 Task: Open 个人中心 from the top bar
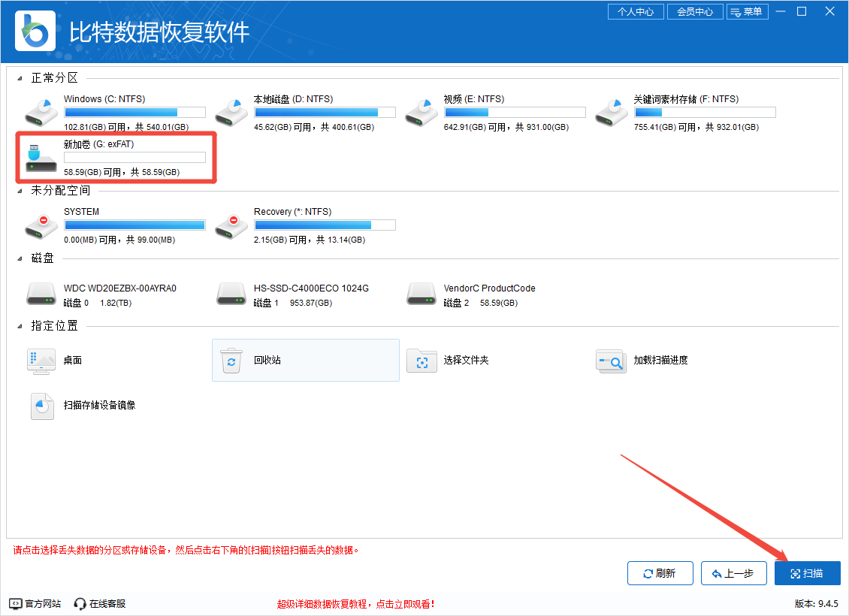point(636,11)
